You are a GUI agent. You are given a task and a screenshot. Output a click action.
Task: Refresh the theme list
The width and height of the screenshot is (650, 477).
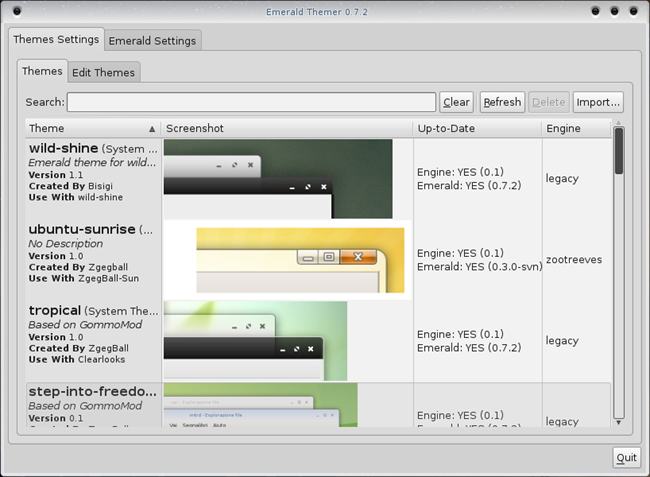[x=502, y=102]
